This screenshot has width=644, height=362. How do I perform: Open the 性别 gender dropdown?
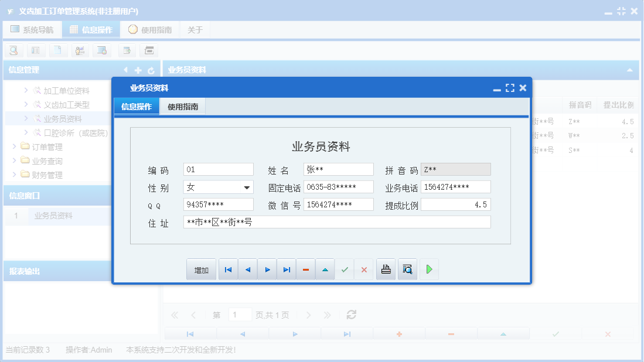point(248,186)
